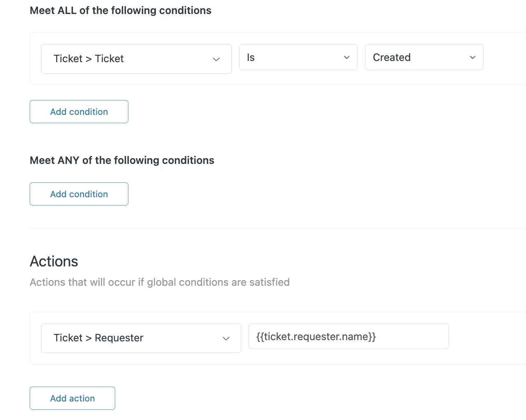Open the "Ticket > Requester" action dropdown
Image resolution: width=526 pixels, height=420 pixels.
point(141,338)
